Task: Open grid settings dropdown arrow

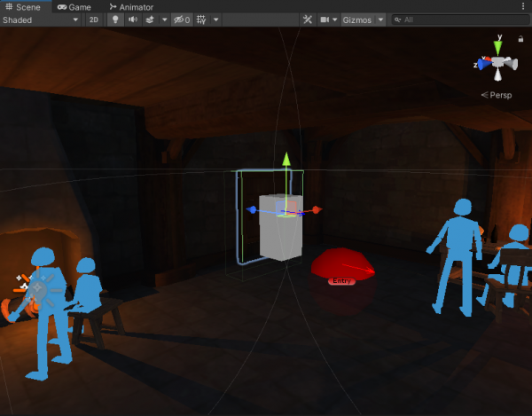Action: click(215, 20)
